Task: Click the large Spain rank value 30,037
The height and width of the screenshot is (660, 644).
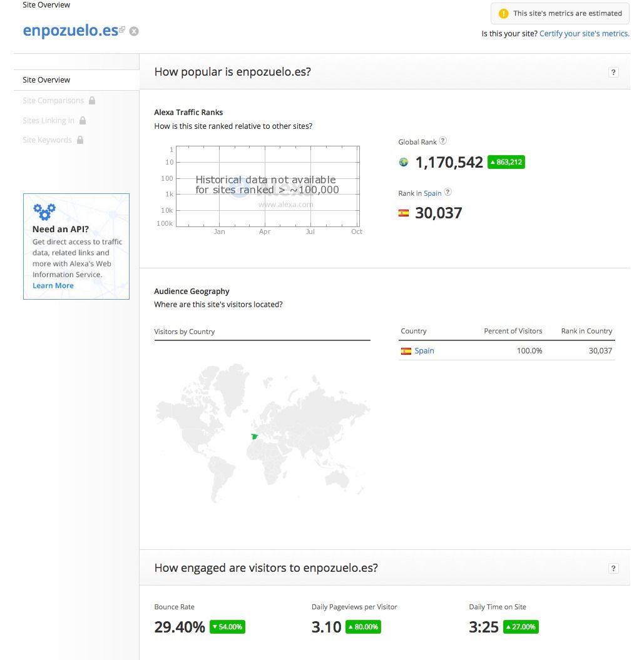Action: pos(439,213)
